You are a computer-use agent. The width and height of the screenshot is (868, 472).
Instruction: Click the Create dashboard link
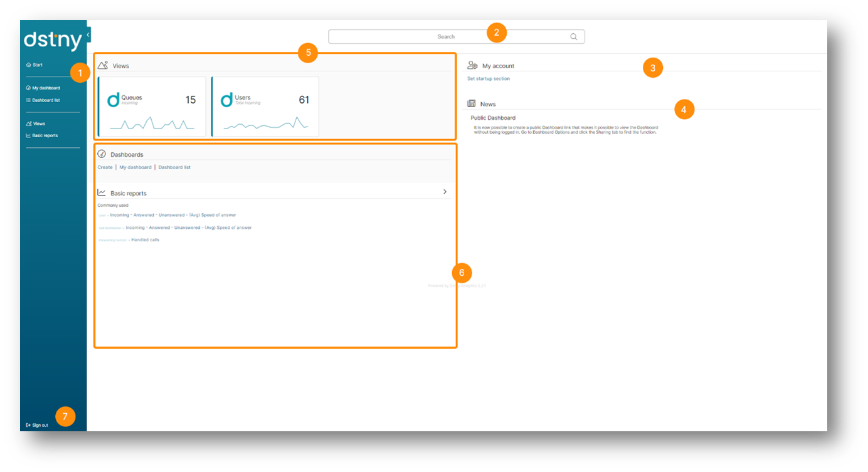click(105, 167)
